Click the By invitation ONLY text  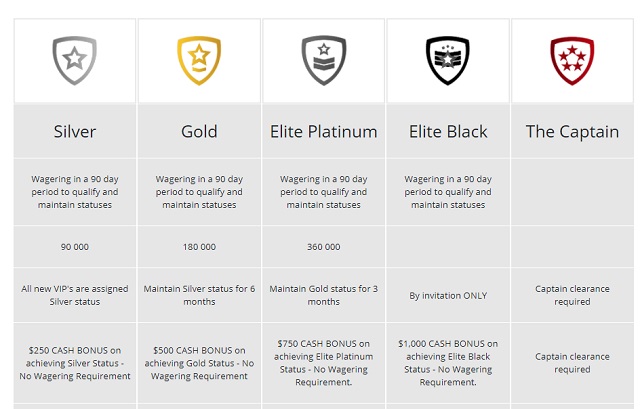click(448, 296)
